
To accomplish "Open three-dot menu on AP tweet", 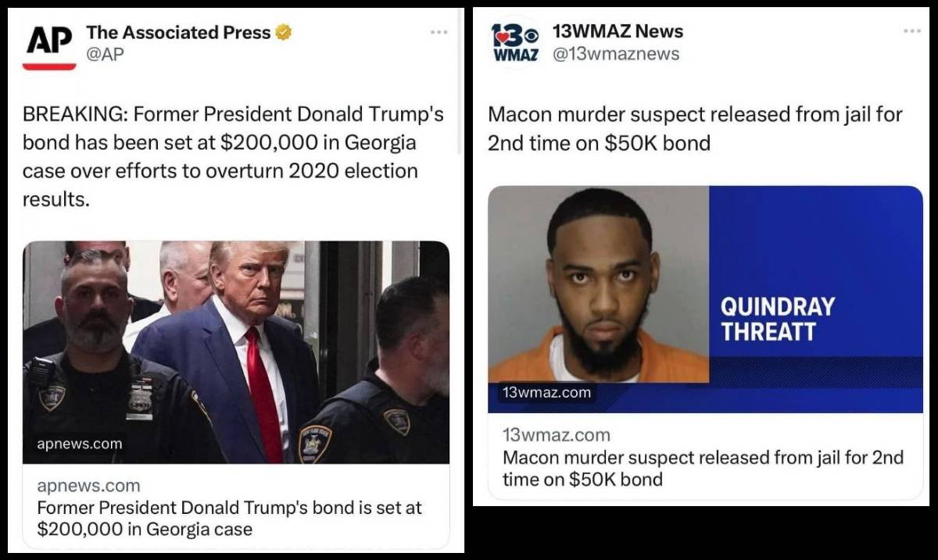I will click(x=439, y=32).
